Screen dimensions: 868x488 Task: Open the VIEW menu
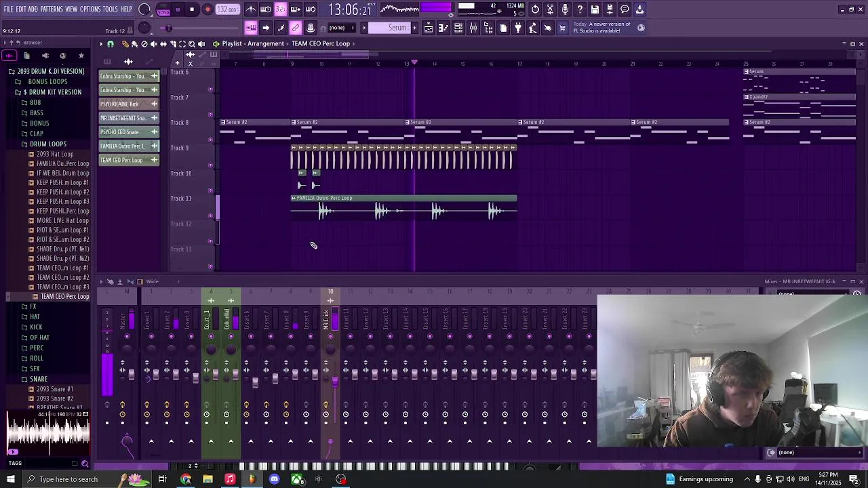(x=71, y=9)
